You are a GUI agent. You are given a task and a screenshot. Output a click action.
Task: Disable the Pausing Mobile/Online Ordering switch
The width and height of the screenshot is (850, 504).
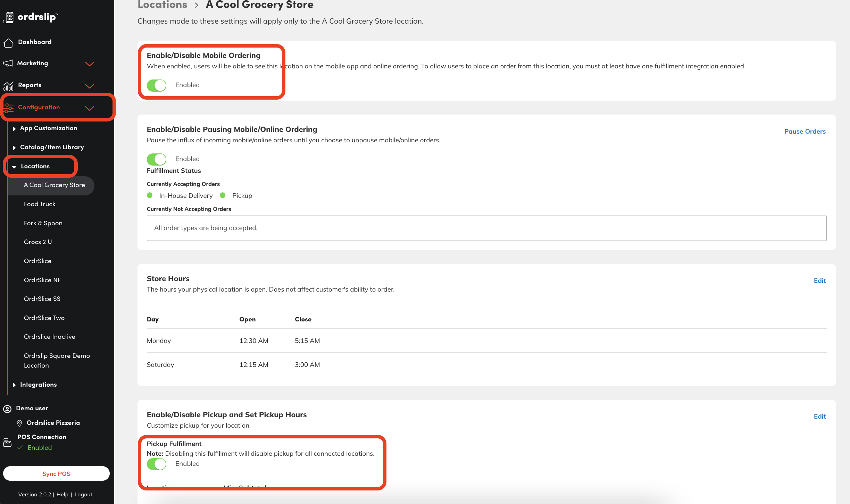(x=157, y=159)
